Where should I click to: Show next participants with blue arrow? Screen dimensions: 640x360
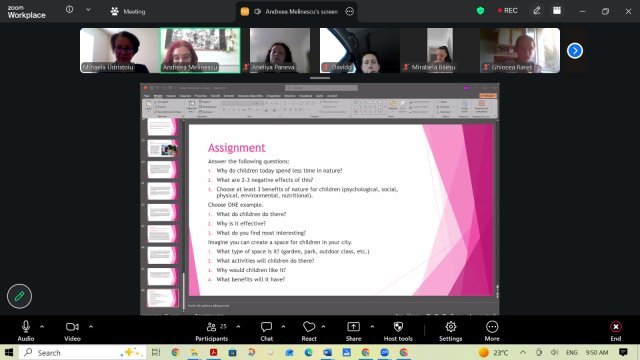575,51
